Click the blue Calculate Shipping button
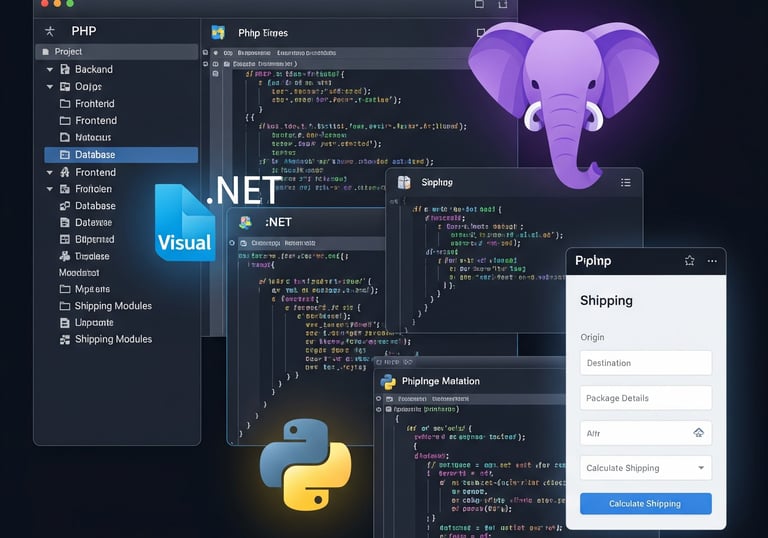The height and width of the screenshot is (538, 768). pos(646,504)
